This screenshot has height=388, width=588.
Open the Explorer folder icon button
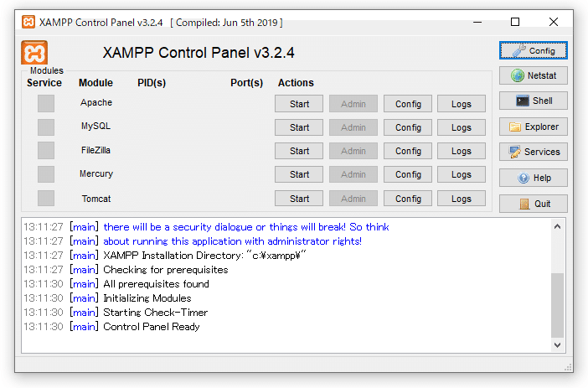(x=534, y=127)
